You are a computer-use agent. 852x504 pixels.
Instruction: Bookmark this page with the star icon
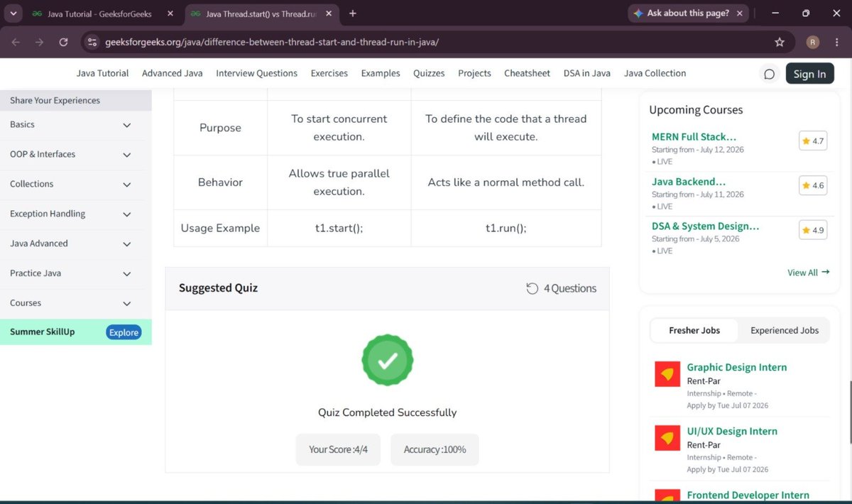(780, 42)
